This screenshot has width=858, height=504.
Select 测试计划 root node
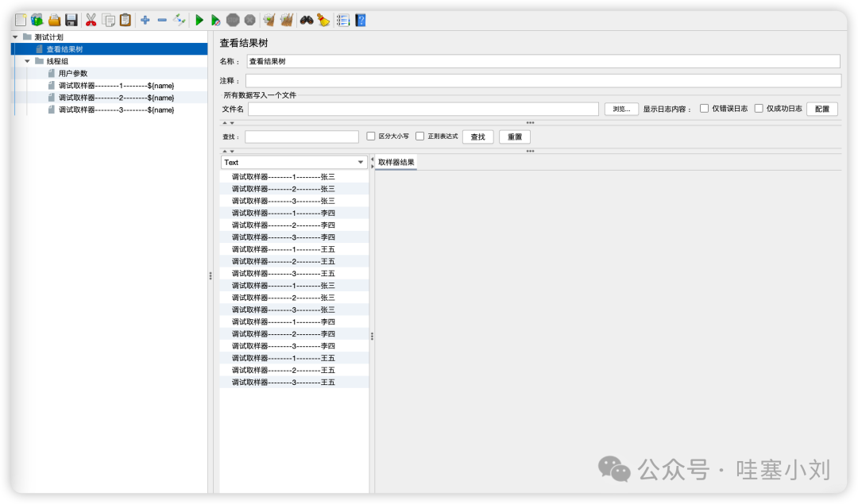tap(48, 37)
